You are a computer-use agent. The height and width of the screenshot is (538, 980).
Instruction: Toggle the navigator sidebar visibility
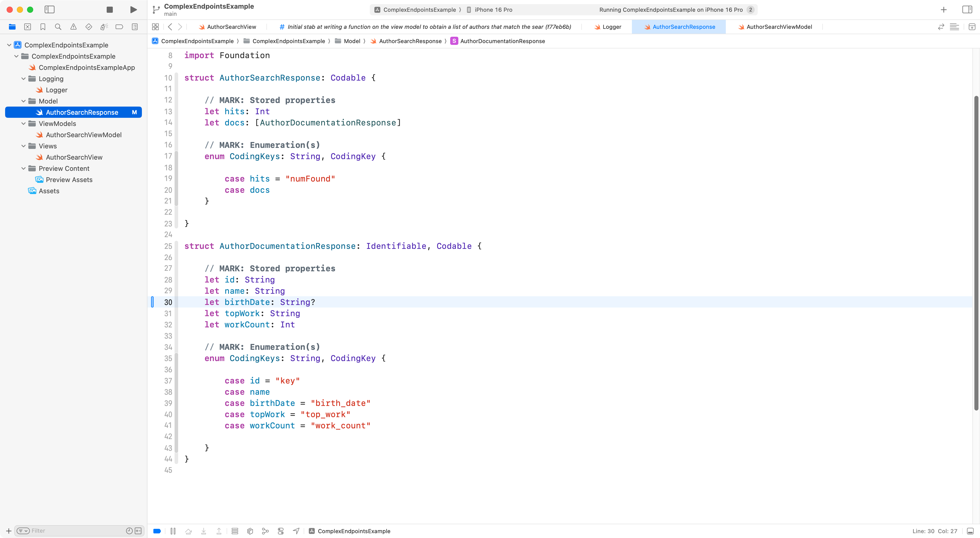point(50,9)
